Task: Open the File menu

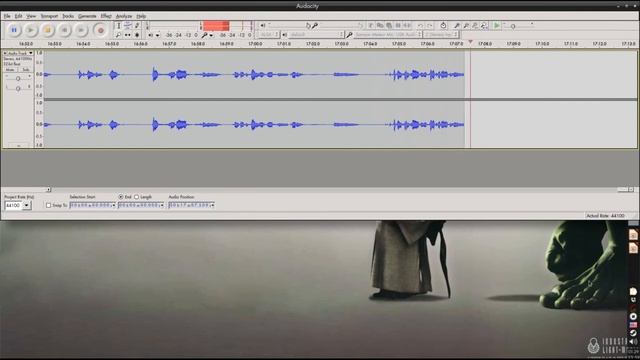Action: click(7, 16)
